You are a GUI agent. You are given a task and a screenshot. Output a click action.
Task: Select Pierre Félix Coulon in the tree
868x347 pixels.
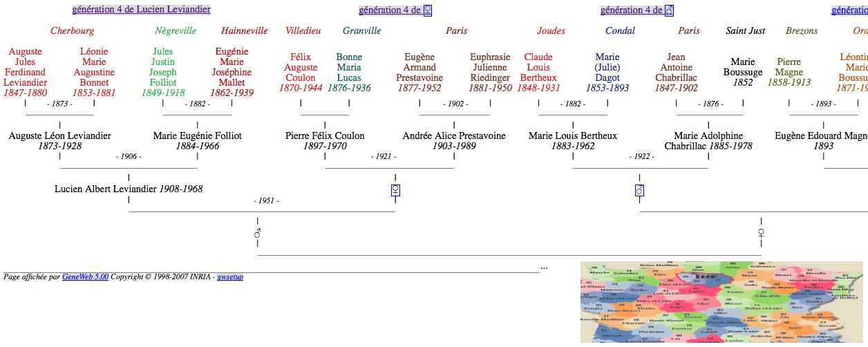325,136
